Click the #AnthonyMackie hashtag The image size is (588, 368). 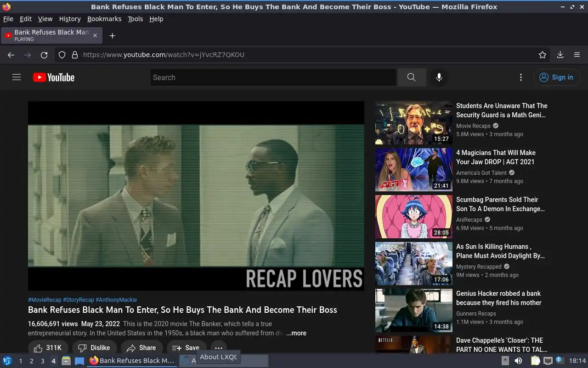[x=116, y=299]
